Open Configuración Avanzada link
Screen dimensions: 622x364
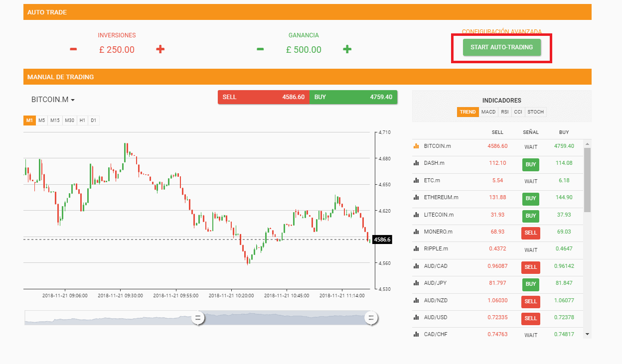tap(502, 32)
